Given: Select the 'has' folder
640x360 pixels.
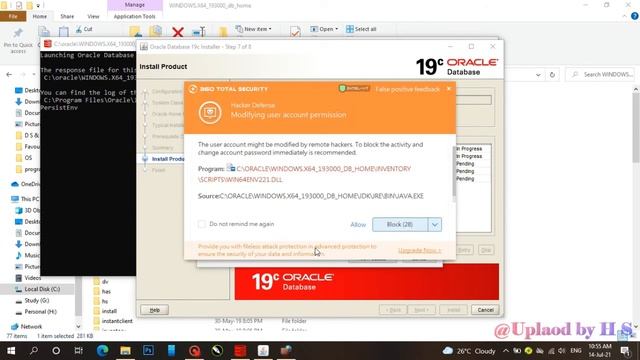Looking at the screenshot, I should point(102,291).
